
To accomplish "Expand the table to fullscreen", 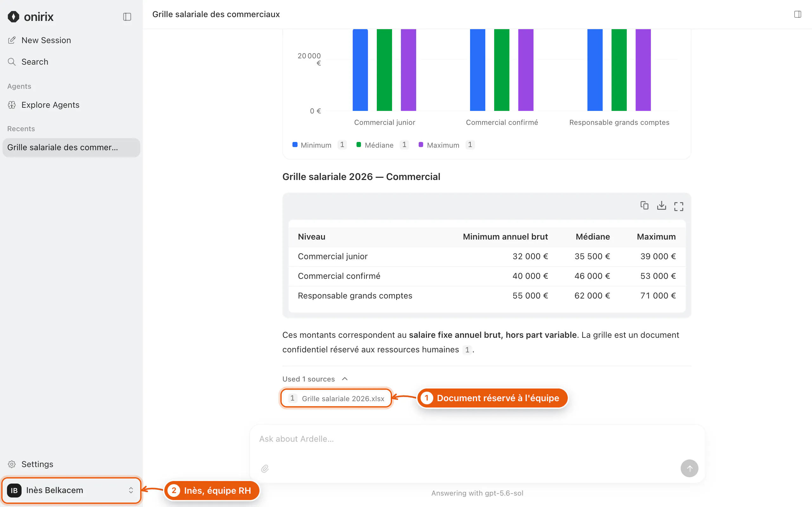I will click(x=678, y=206).
